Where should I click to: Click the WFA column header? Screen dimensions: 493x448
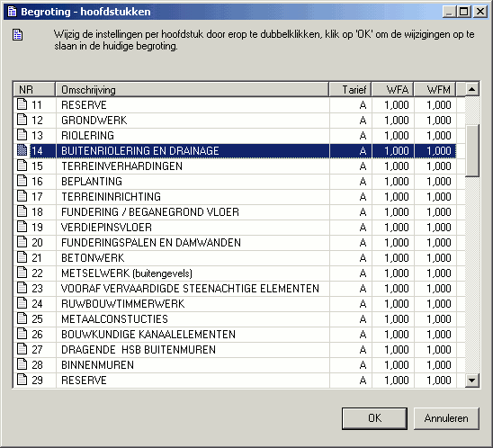[393, 90]
